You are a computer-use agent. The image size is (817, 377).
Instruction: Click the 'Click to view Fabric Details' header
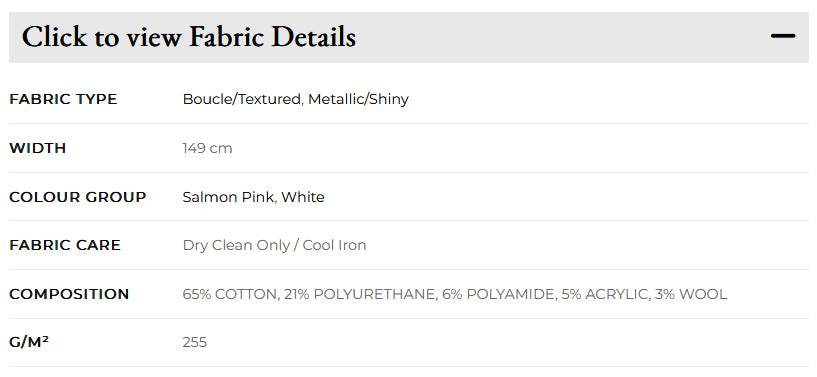408,37
